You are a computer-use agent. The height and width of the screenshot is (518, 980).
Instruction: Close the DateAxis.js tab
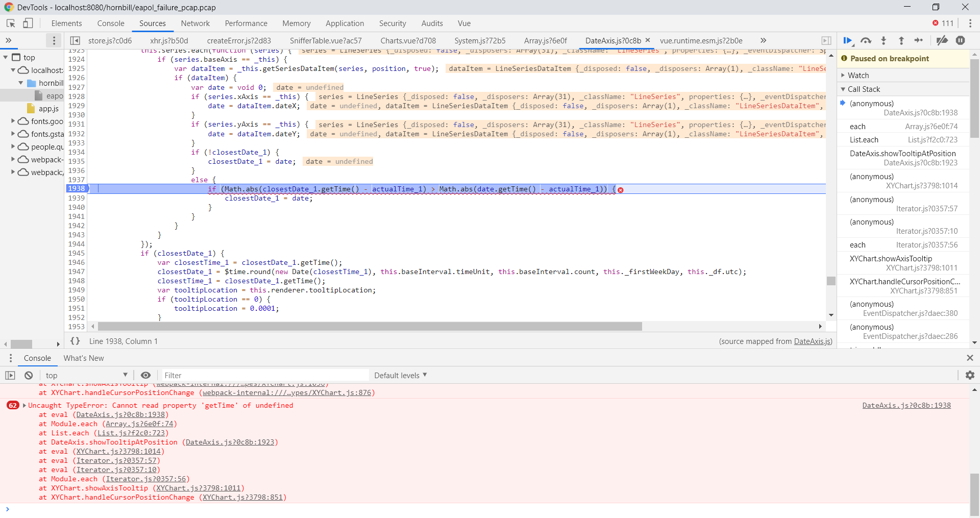coord(648,40)
